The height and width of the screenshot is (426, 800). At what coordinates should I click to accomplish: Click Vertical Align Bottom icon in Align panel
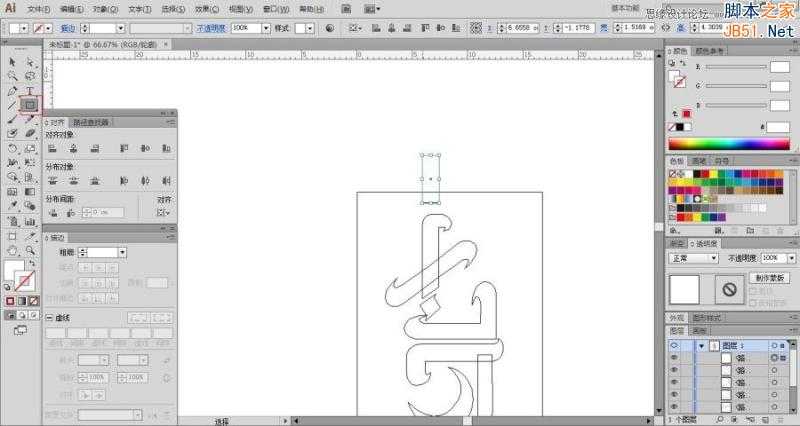166,148
